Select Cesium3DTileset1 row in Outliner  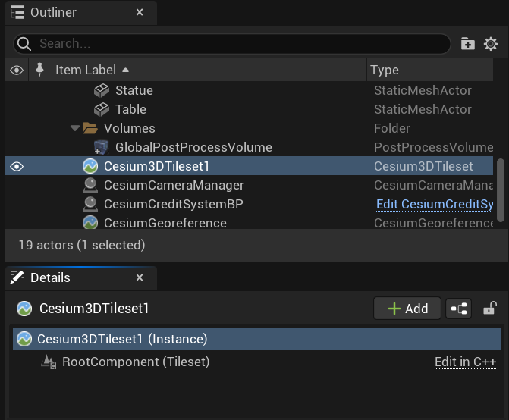249,166
